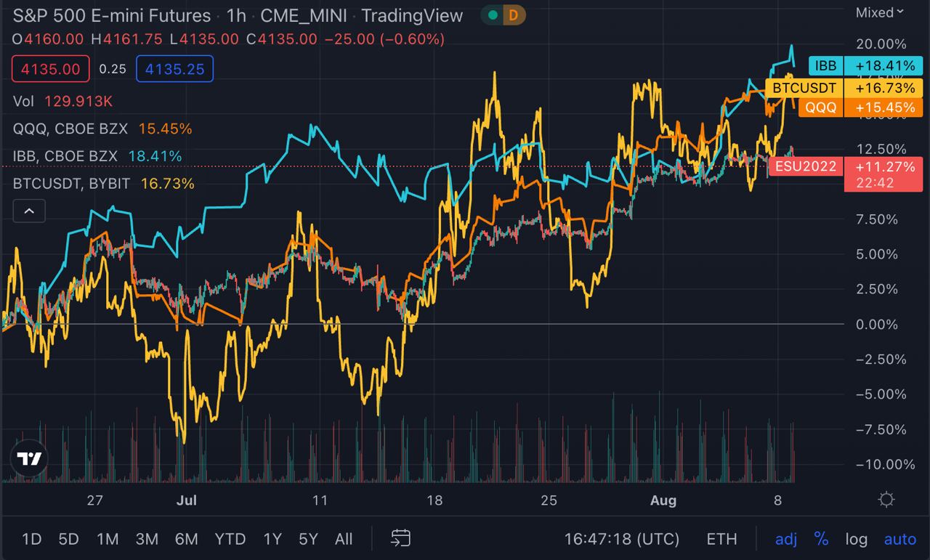This screenshot has height=560, width=930.
Task: Select the 1M time range
Action: pos(108,539)
